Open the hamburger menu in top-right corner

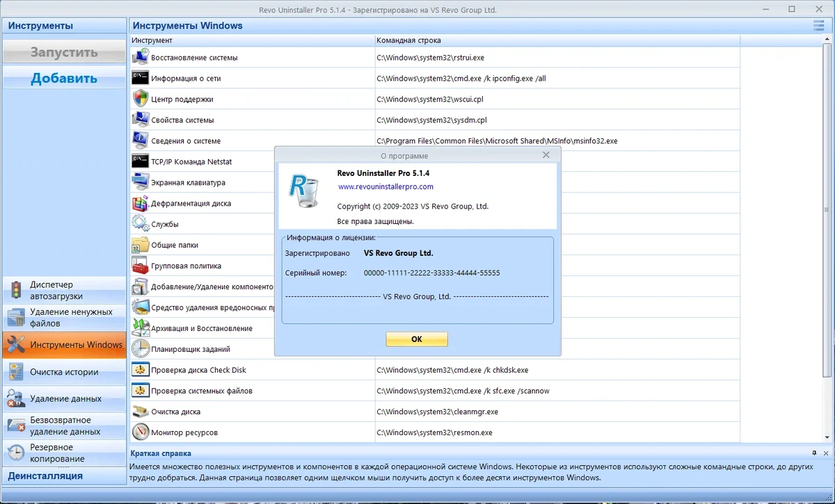[818, 26]
